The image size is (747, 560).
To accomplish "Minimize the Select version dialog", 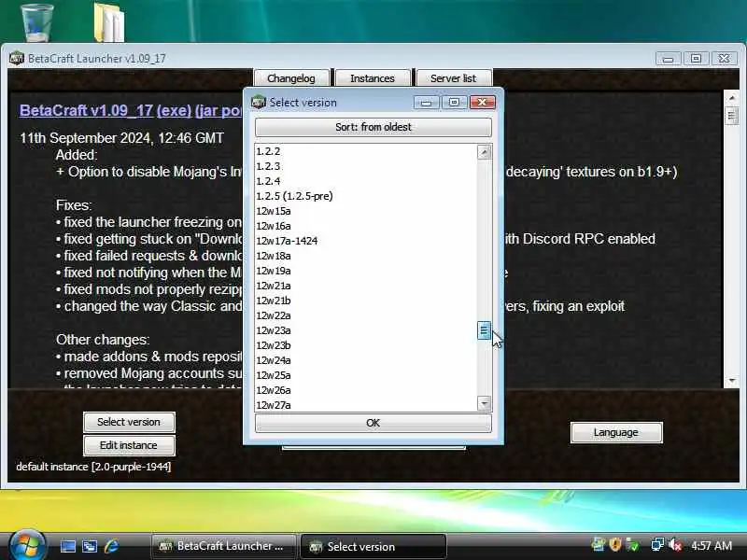I will (427, 103).
